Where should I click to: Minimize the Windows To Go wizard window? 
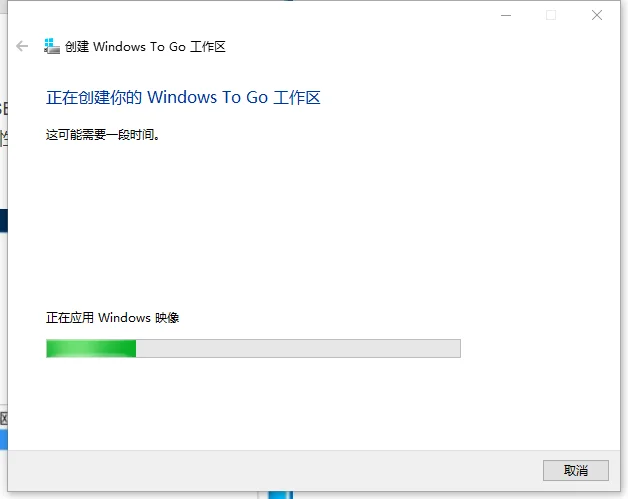click(506, 16)
